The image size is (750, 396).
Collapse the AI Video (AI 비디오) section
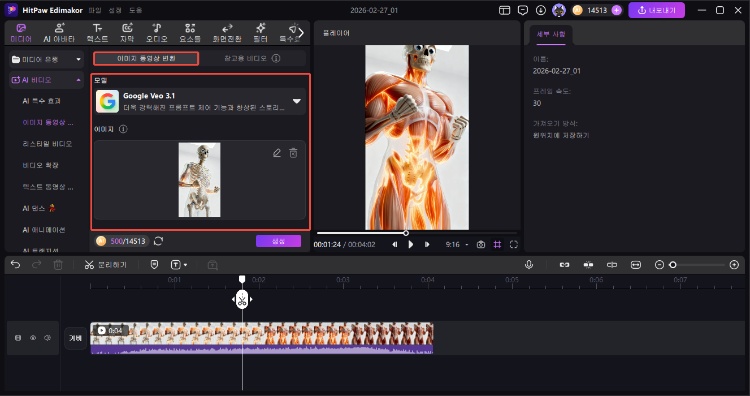pos(46,80)
